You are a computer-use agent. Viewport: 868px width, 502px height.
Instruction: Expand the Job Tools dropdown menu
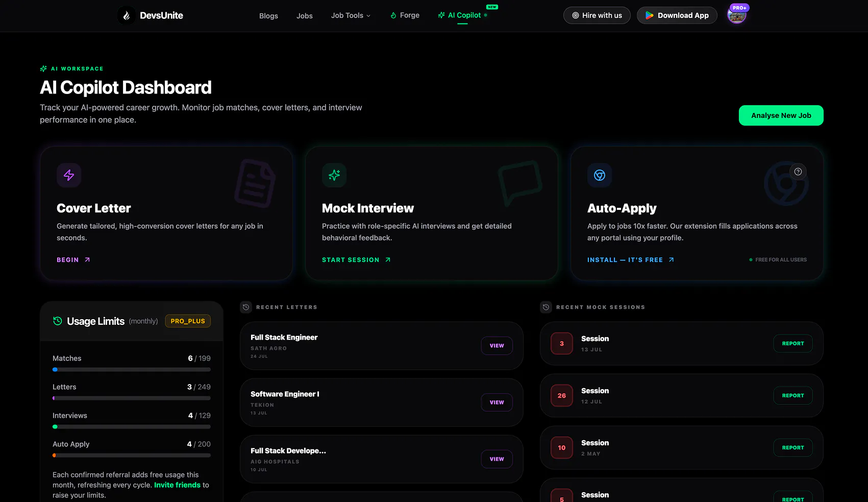pos(351,15)
